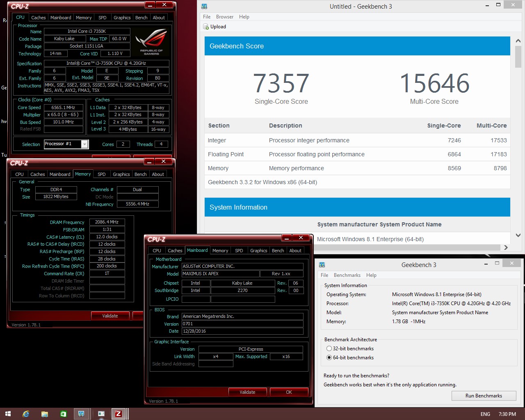Open Help menu in Untitled Geekbench window

pos(244,17)
